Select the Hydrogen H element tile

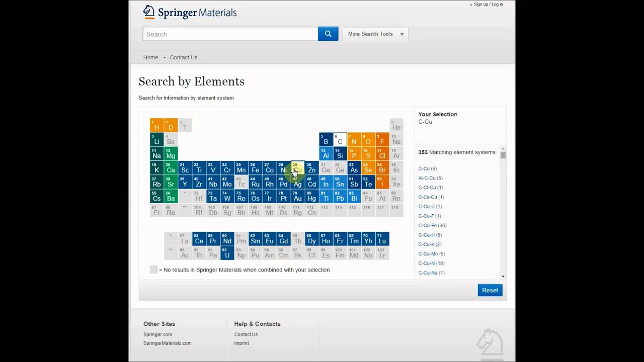coord(156,125)
